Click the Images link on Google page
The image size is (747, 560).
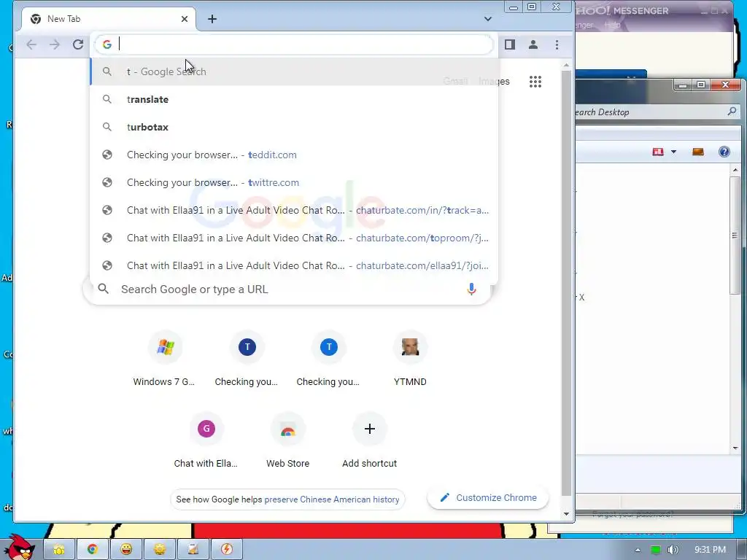[x=494, y=82]
